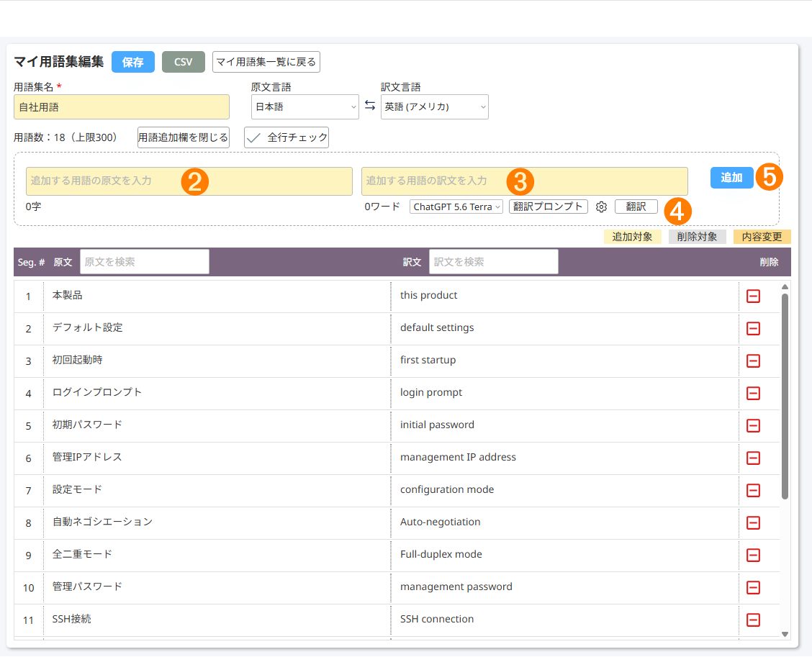Viewport: 812px width, 657px height.
Task: Click the 設定モード source cell
Action: pyautogui.click(x=217, y=490)
